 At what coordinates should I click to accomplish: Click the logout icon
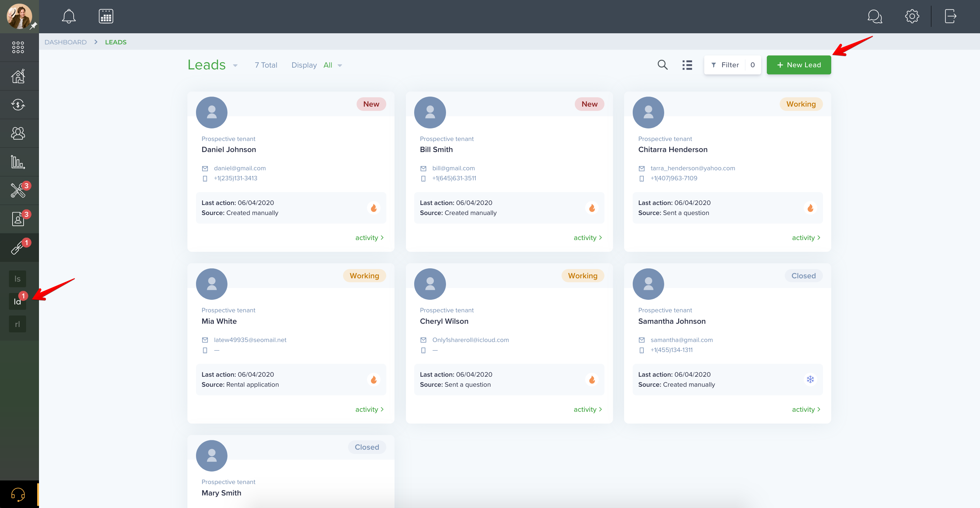tap(950, 16)
